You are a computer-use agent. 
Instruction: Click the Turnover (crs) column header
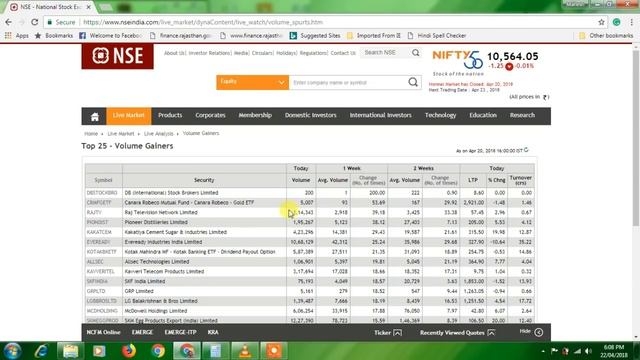(520, 180)
